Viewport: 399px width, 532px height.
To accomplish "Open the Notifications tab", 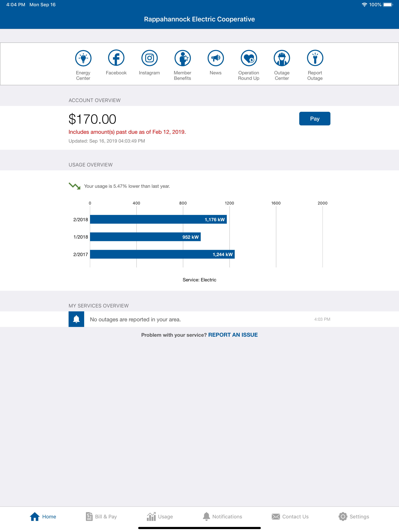I will (x=222, y=516).
